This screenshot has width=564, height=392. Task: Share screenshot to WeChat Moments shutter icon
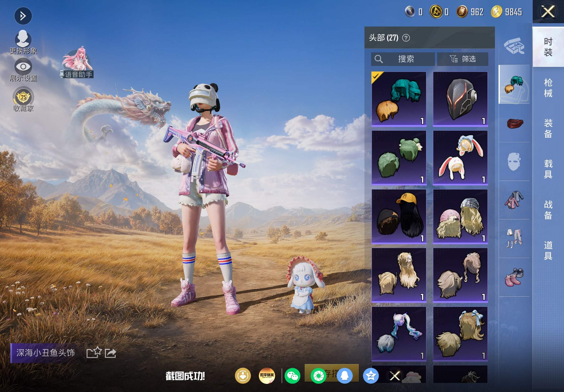click(319, 376)
